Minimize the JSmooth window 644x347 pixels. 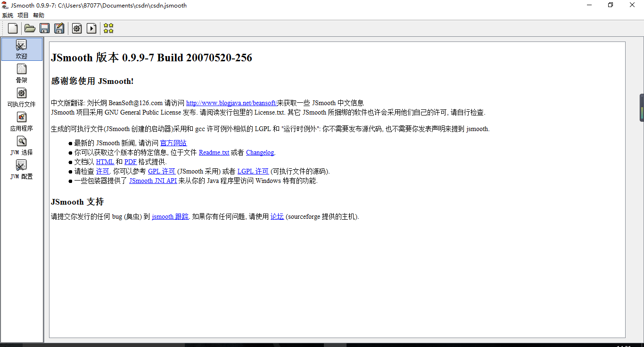(x=589, y=5)
